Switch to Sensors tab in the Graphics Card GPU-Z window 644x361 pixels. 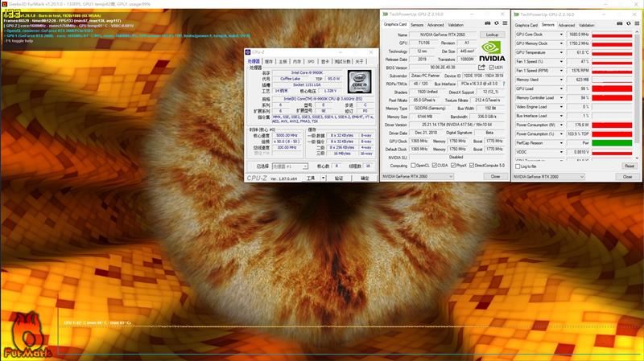click(417, 25)
